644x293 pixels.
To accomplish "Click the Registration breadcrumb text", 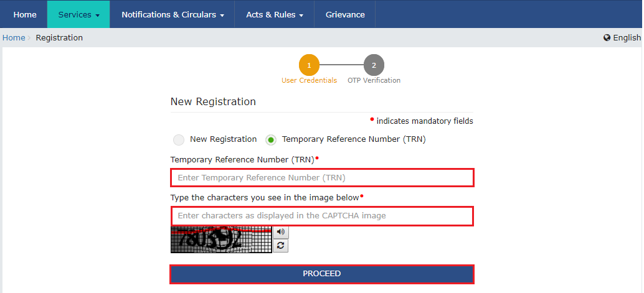I will pos(59,38).
